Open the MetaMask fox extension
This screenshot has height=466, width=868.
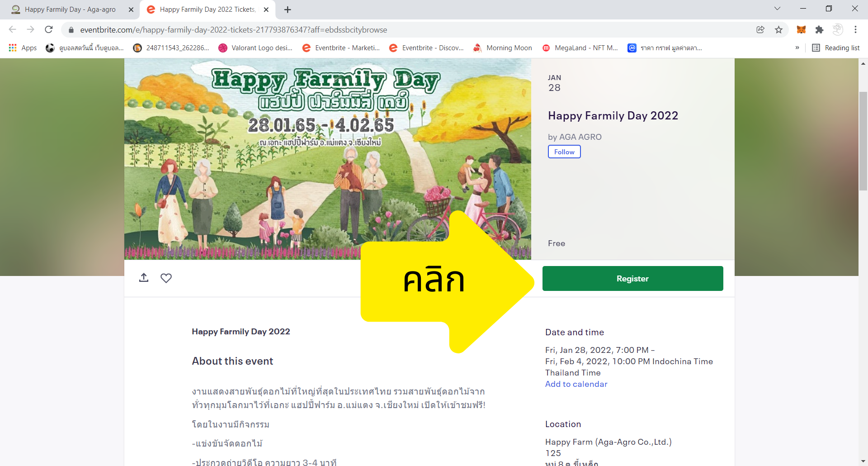(801, 30)
